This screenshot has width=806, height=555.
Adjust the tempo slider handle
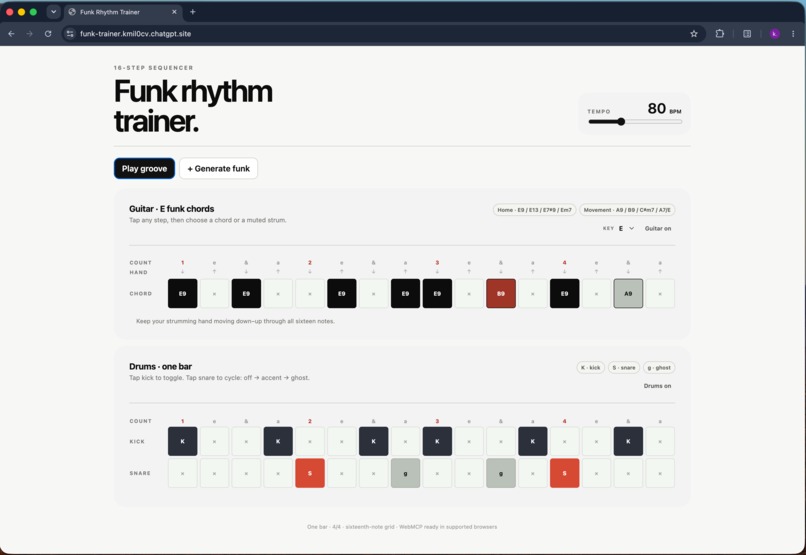click(621, 122)
